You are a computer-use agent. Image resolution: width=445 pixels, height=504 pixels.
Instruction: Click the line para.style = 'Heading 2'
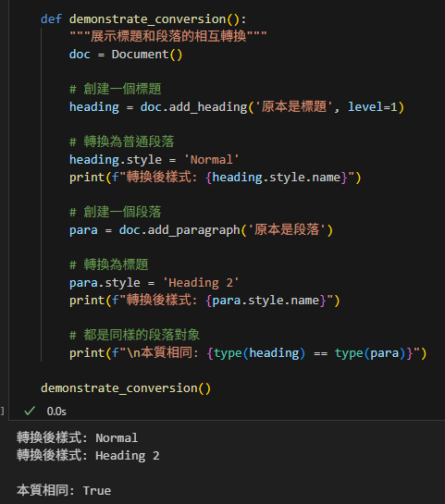[155, 283]
